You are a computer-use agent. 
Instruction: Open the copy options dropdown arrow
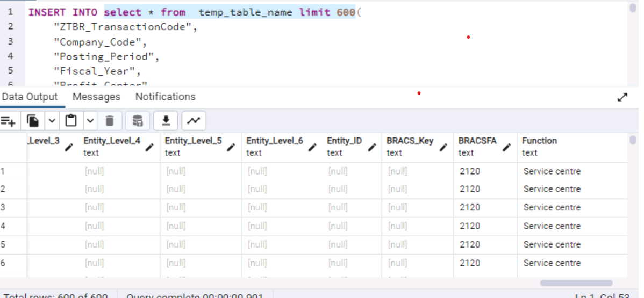52,121
